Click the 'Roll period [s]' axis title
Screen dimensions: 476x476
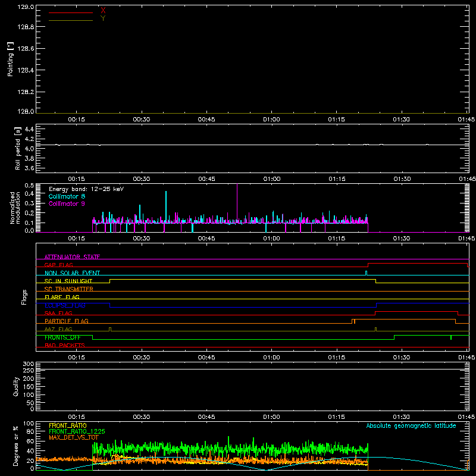(x=18, y=148)
